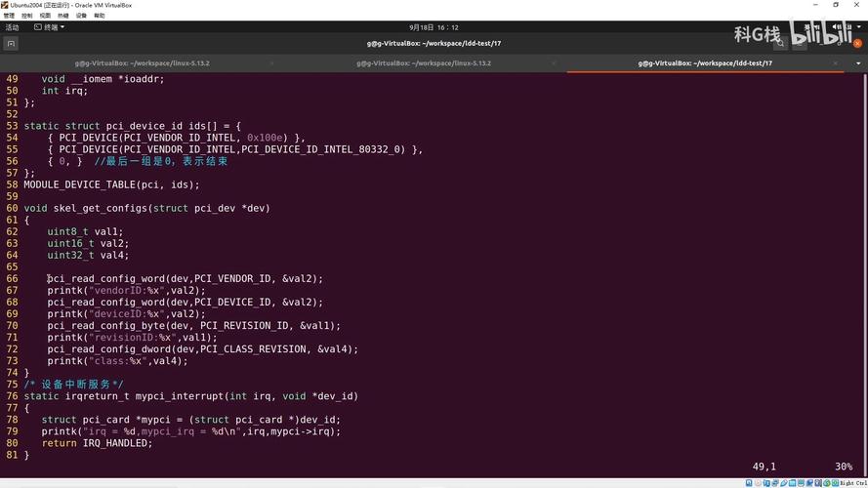This screenshot has width=868, height=488.
Task: Click VirtualBox USB devices status icon
Action: click(784, 483)
